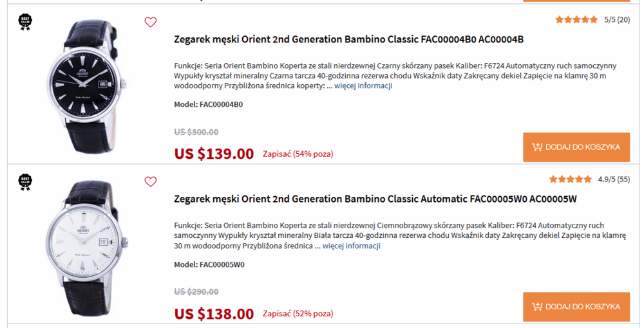The height and width of the screenshot is (328, 644).
Task: Click the US $139.00 sale price
Action: click(214, 154)
